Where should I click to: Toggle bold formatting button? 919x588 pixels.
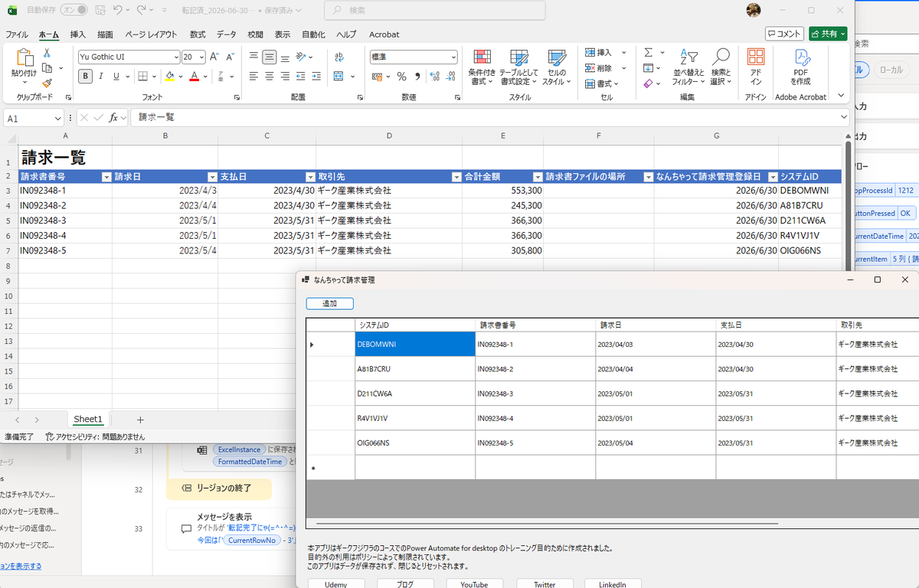click(x=85, y=77)
